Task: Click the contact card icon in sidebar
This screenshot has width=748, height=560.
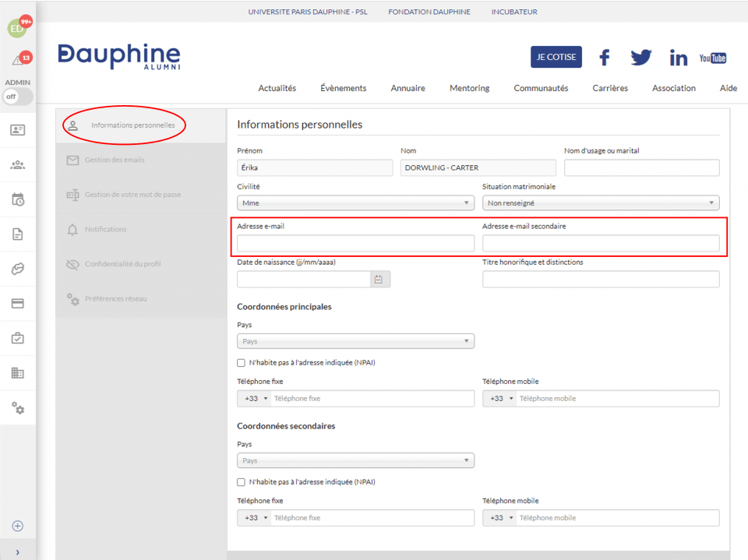Action: tap(17, 130)
